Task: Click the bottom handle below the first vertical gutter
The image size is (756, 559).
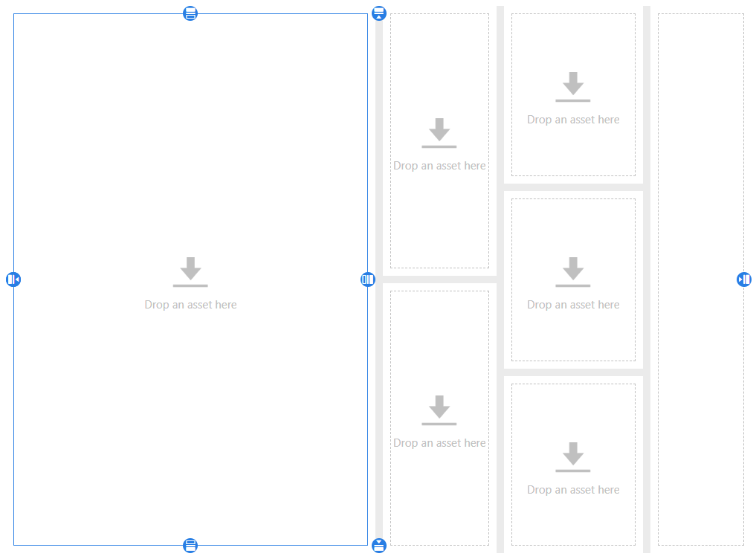Action: coord(379,546)
